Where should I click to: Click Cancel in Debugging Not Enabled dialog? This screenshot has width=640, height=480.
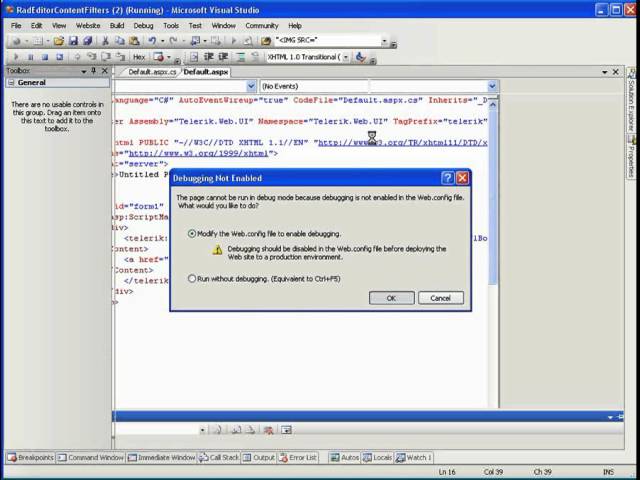[440, 298]
